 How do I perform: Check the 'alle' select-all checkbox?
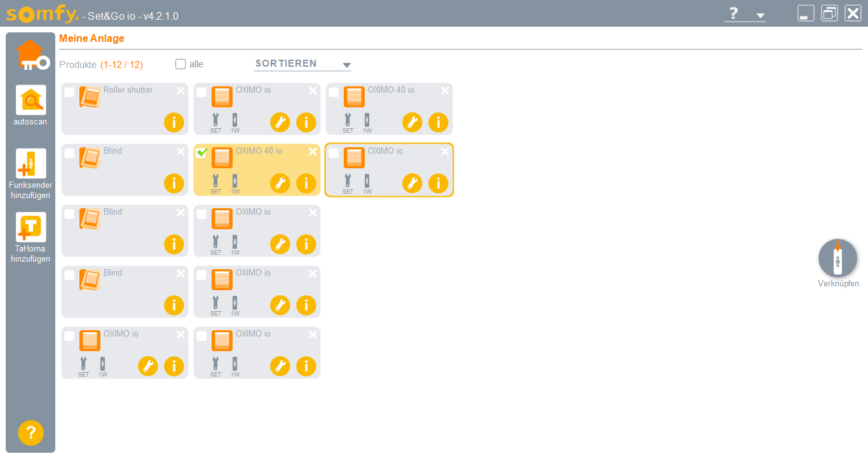pos(180,64)
